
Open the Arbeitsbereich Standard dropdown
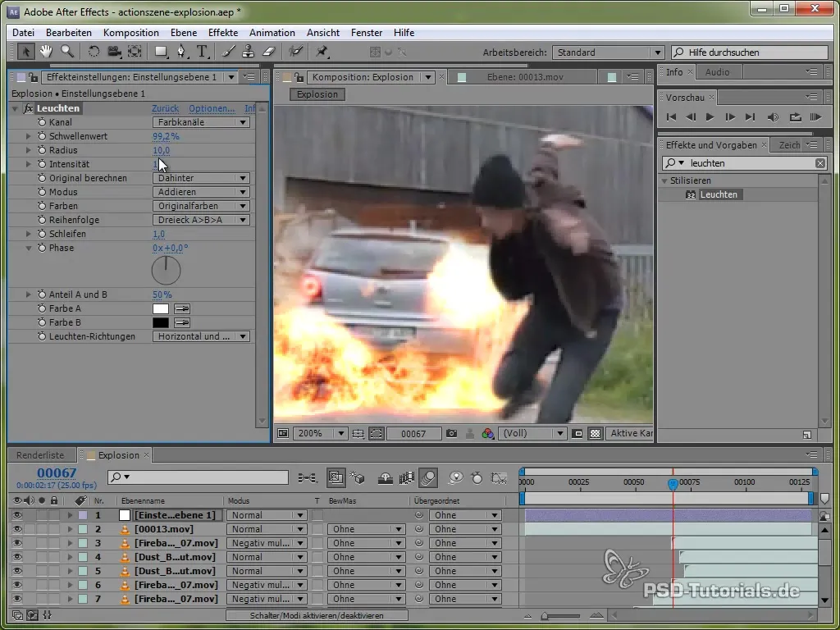pos(608,52)
